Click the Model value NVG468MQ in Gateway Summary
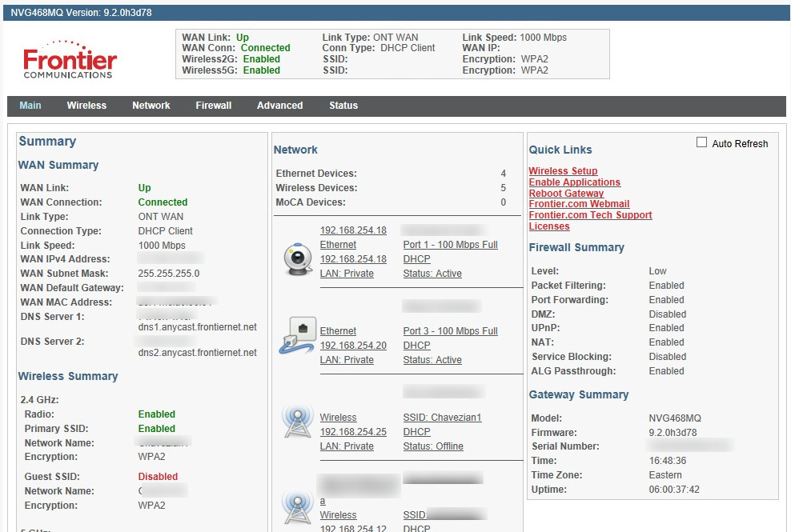This screenshot has width=791, height=532. (675, 418)
